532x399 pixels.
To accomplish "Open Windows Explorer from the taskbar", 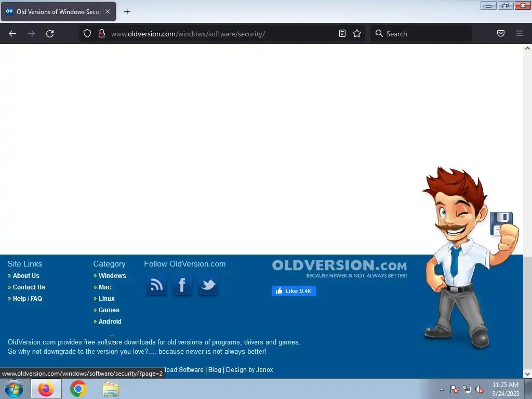I will click(111, 389).
